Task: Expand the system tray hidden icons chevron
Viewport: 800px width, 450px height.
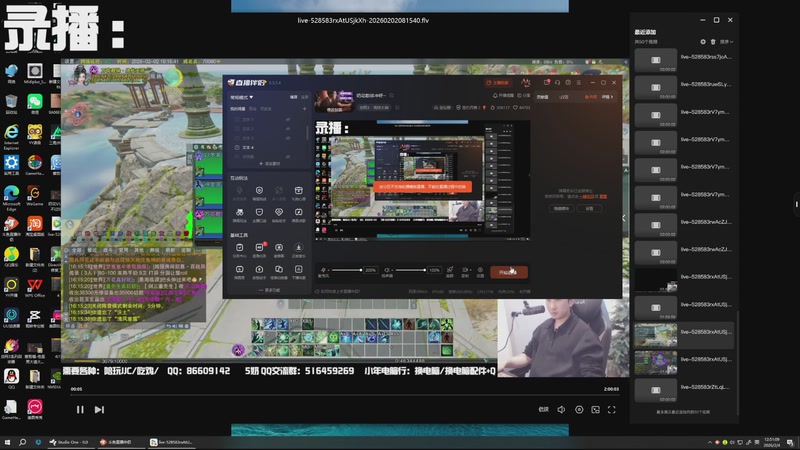Action: 710,442
